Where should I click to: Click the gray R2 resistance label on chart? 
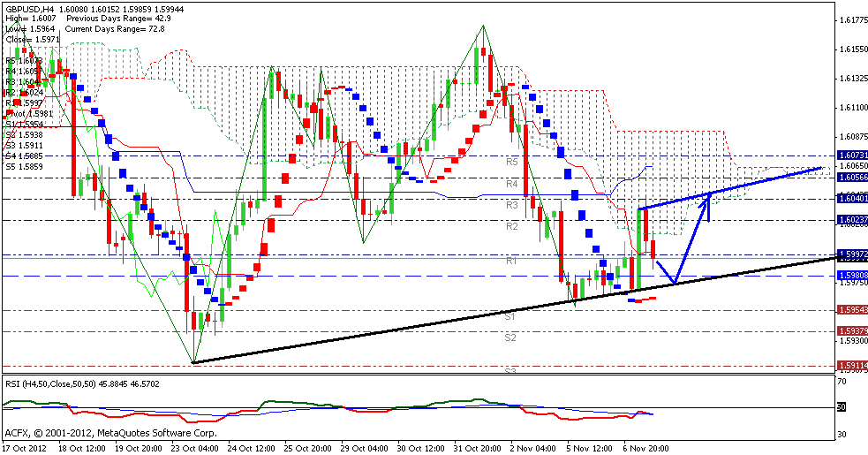[x=511, y=227]
